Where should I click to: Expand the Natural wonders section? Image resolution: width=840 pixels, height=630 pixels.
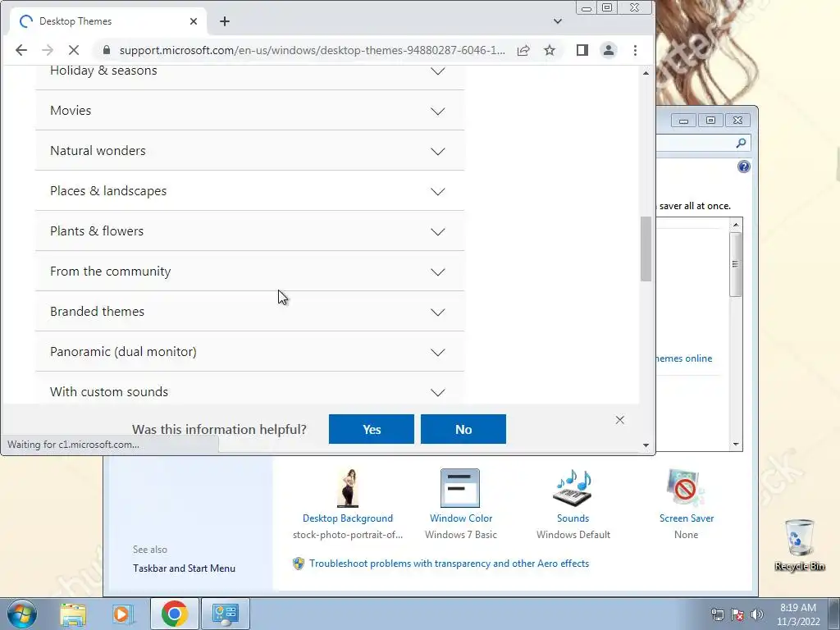(249, 151)
